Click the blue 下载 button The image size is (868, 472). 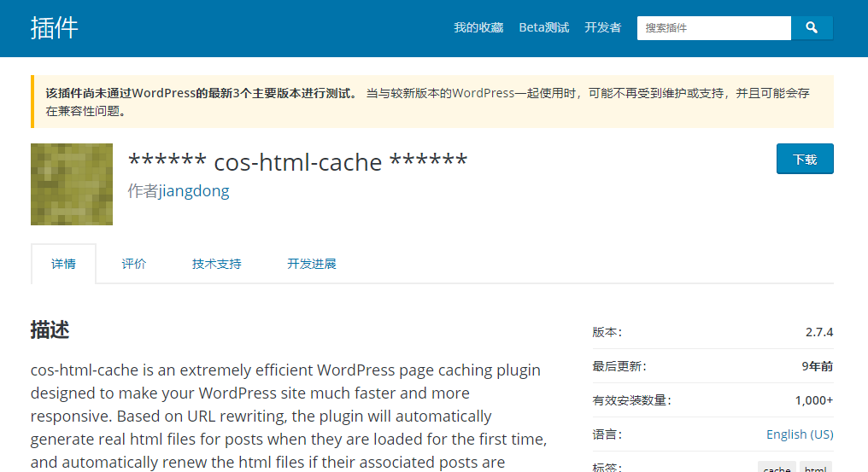[804, 159]
